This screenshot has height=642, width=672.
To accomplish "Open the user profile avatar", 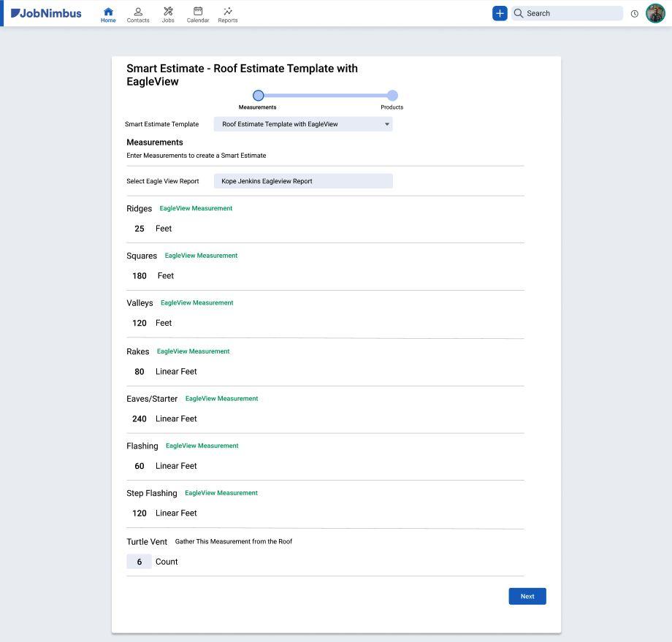I will [655, 13].
